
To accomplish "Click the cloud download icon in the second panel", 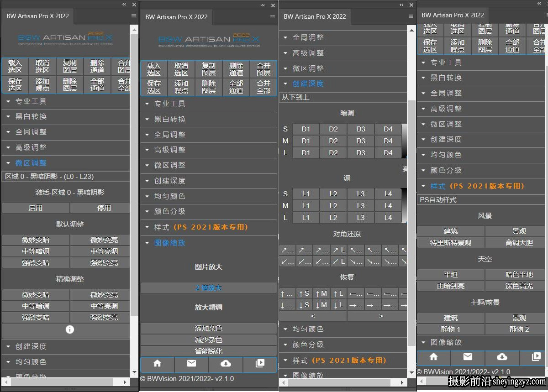I will pos(226,364).
